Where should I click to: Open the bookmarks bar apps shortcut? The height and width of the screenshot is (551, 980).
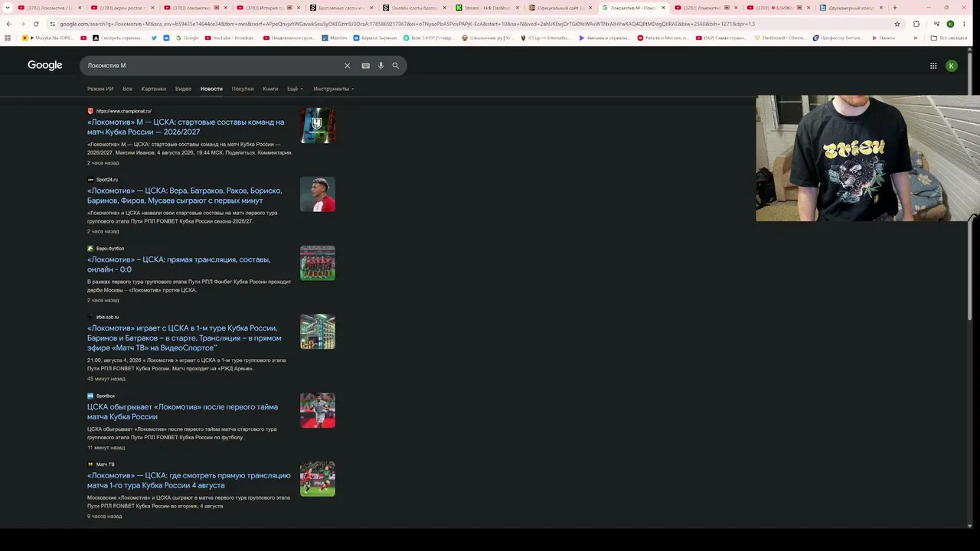coord(8,37)
